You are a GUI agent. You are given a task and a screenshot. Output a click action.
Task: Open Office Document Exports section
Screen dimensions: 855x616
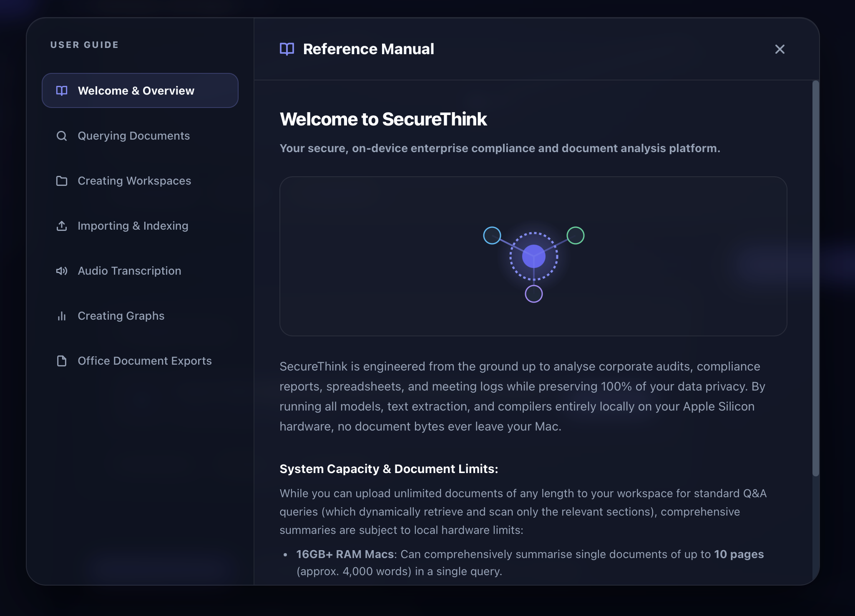pos(140,361)
